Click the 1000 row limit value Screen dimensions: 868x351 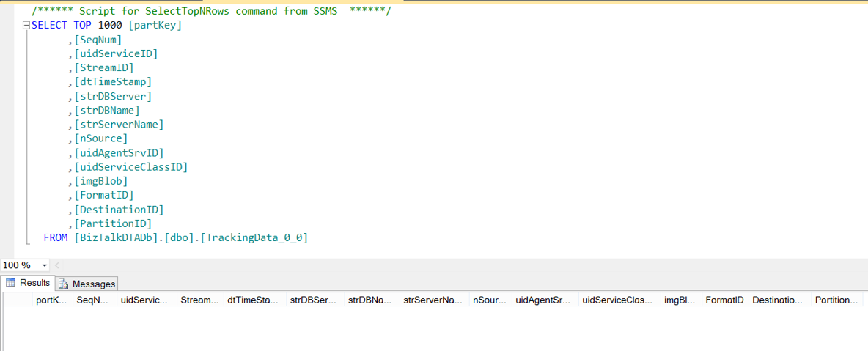(x=110, y=26)
